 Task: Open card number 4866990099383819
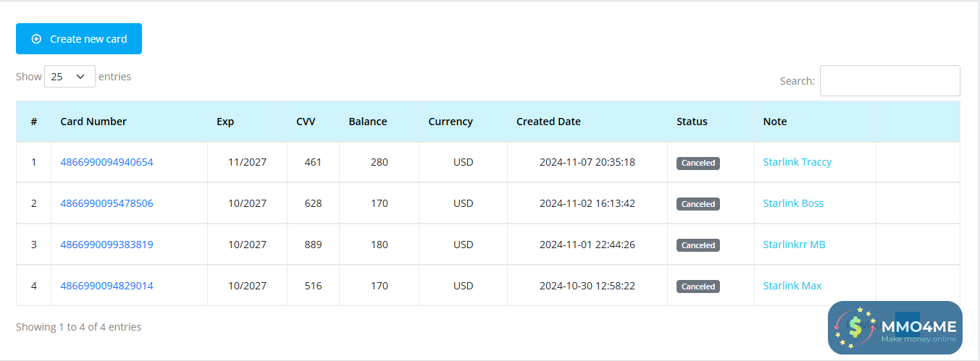tap(106, 245)
